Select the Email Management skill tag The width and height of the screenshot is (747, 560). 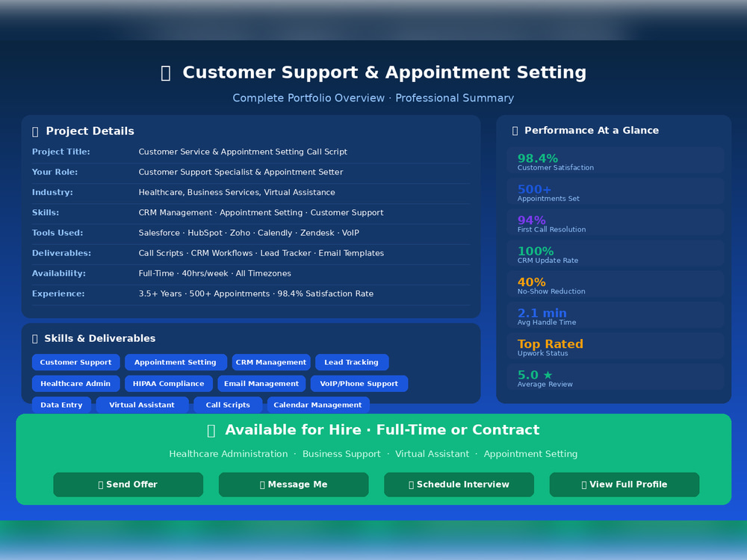261,384
